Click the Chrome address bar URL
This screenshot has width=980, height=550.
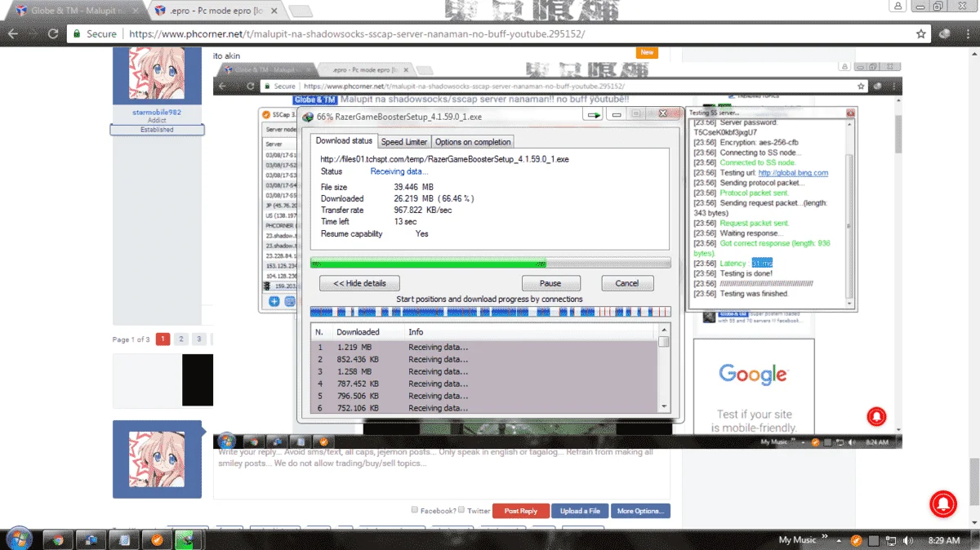pyautogui.click(x=357, y=34)
